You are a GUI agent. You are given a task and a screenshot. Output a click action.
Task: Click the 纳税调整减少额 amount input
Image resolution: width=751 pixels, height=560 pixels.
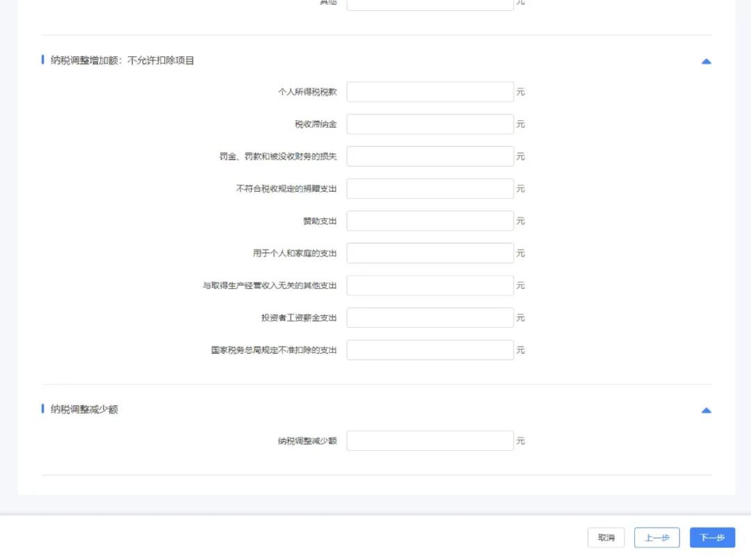click(x=430, y=441)
